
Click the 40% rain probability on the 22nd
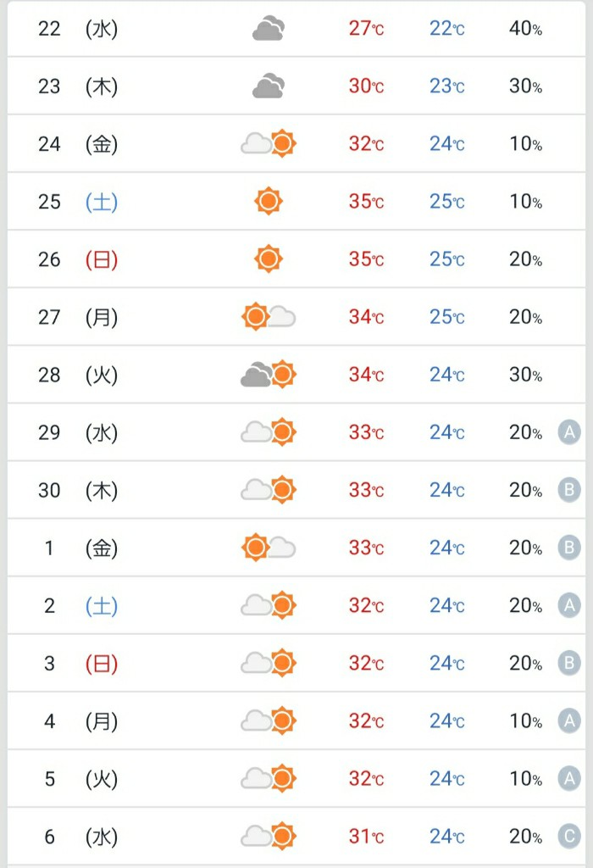pos(525,28)
